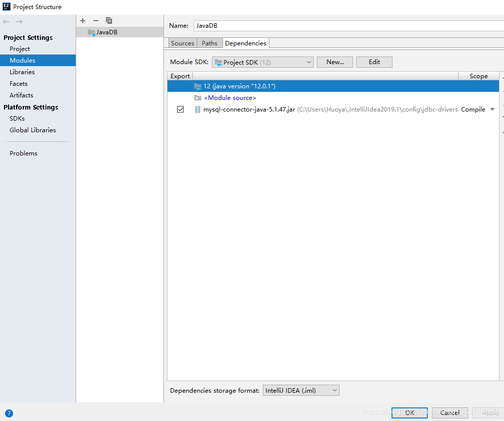The width and height of the screenshot is (504, 421).
Task: Open Dependencies storage format dropdown
Action: [301, 390]
